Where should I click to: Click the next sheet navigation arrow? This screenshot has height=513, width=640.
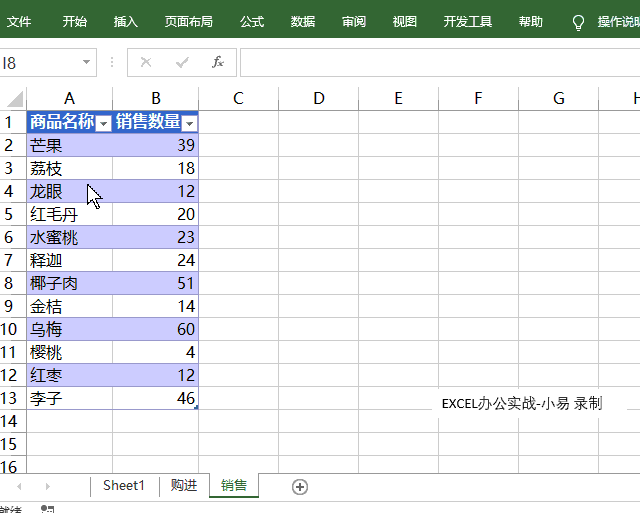coord(48,486)
